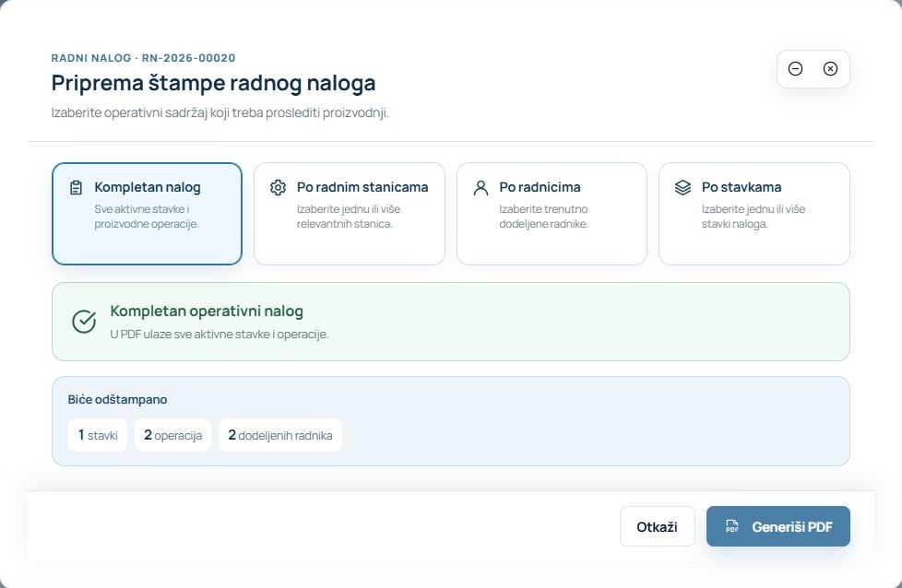Select the Kompletan nalog option card

click(147, 214)
